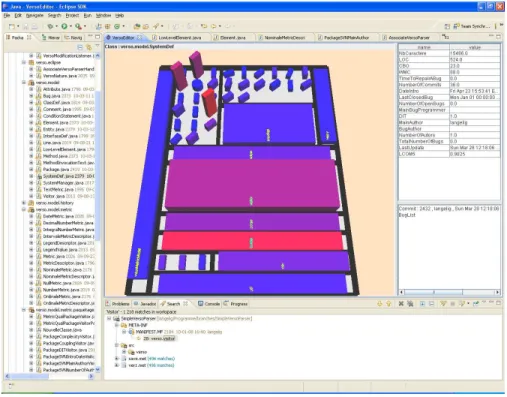Viewport: 507px width, 397px height.
Task: Toggle Link with Editor in Package Explorer
Action: [x=89, y=47]
